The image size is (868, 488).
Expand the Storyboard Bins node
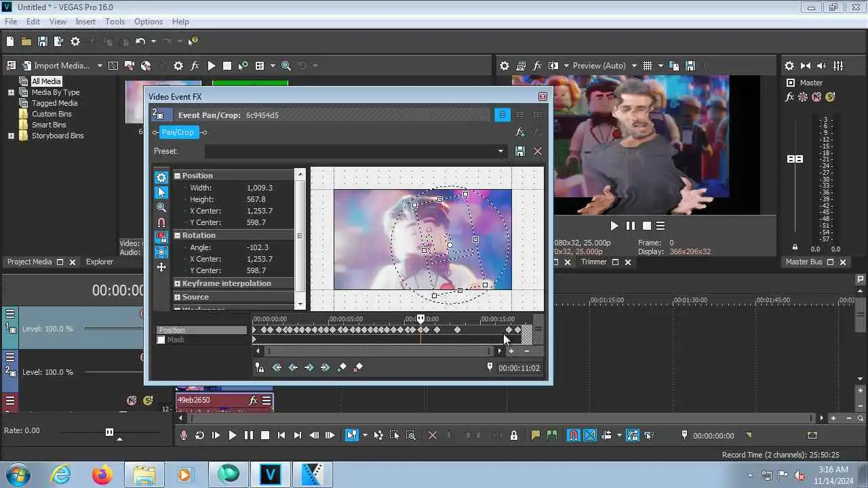coord(11,136)
